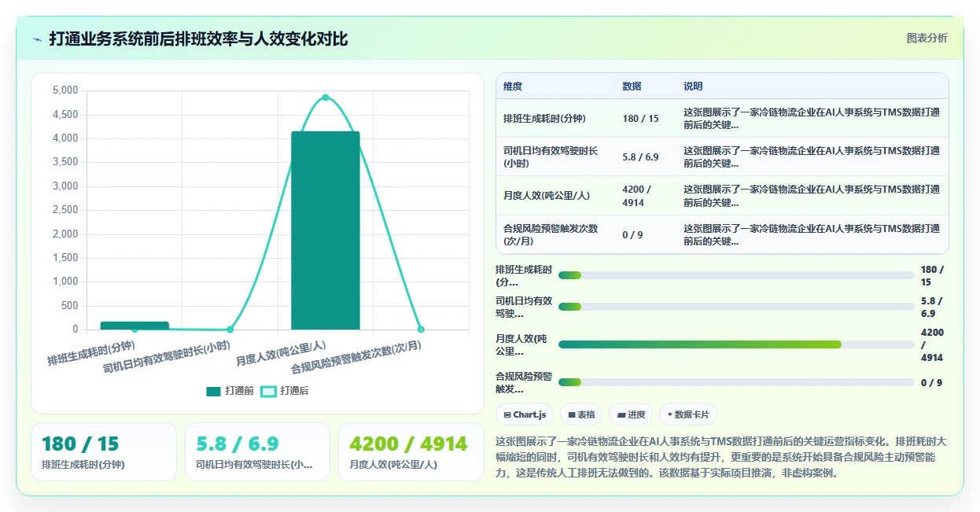Switch to the 表格 tab chip
Screen dimensions: 980x512
click(581, 414)
